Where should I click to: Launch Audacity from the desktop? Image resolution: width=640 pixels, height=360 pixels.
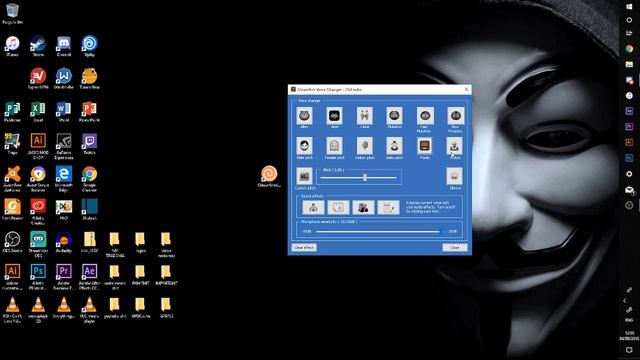(64, 242)
